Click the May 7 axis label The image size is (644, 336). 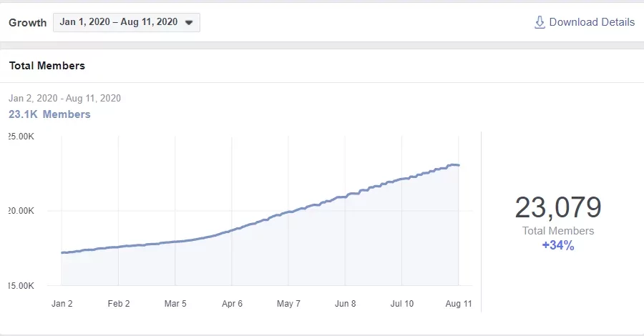click(288, 304)
